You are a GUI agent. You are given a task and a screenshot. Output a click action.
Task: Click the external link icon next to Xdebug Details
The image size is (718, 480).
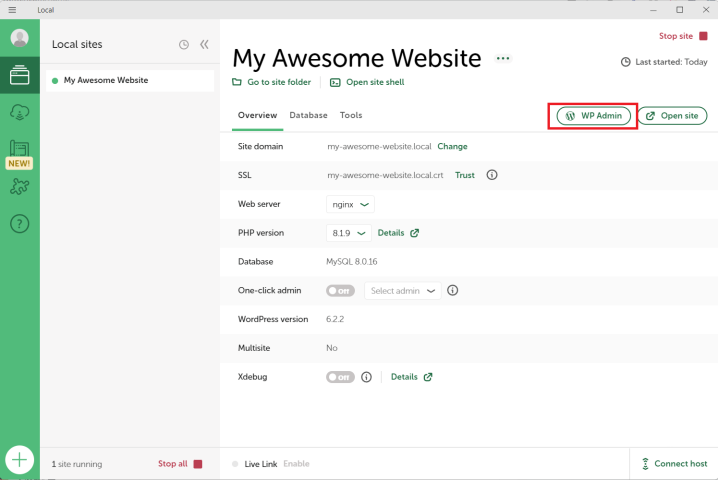point(428,377)
